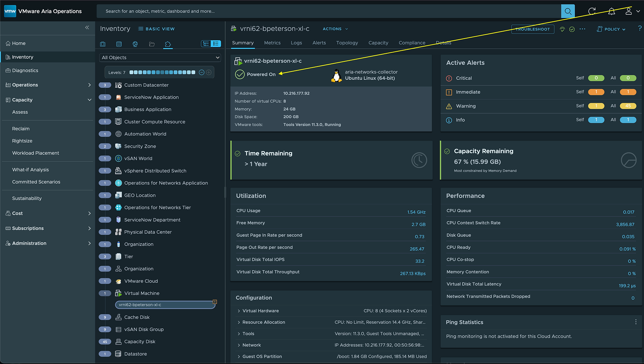Increase levels with the plus circle icon
The height and width of the screenshot is (364, 644).
click(209, 72)
